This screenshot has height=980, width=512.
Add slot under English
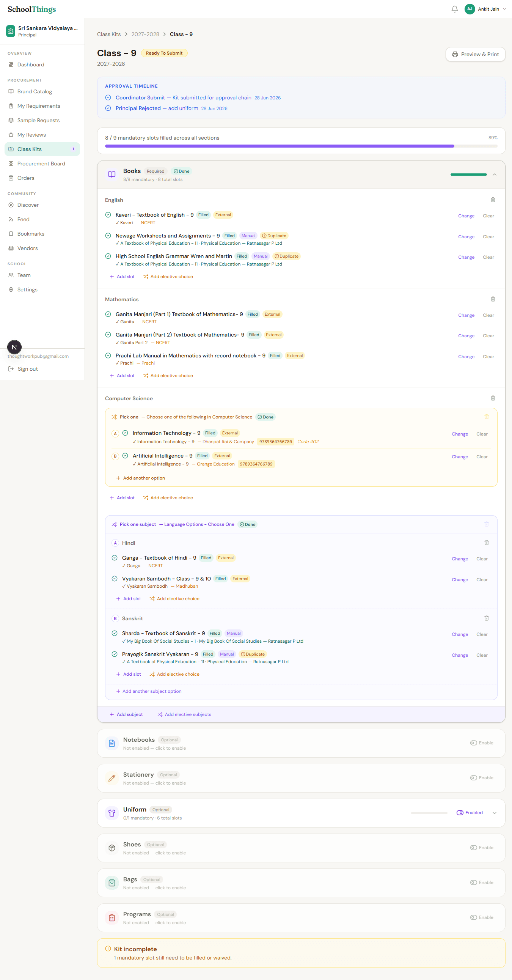[122, 277]
